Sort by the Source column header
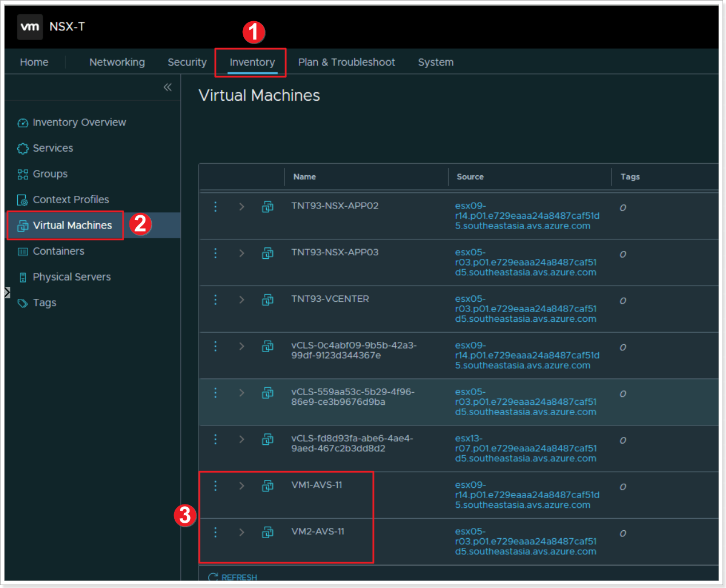 tap(470, 177)
